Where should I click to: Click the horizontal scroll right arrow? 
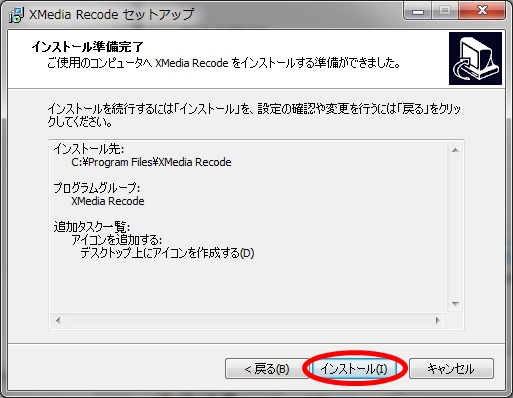click(x=438, y=320)
